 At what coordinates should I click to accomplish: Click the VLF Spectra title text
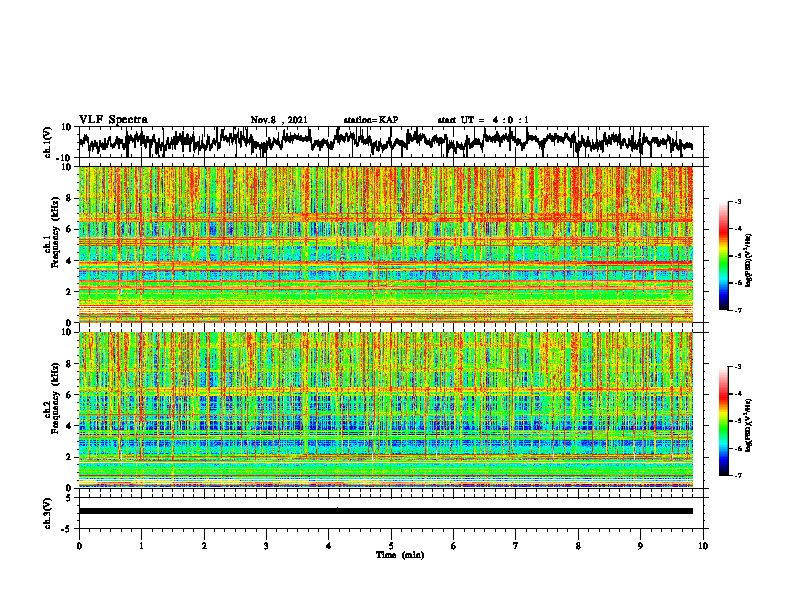[113, 120]
